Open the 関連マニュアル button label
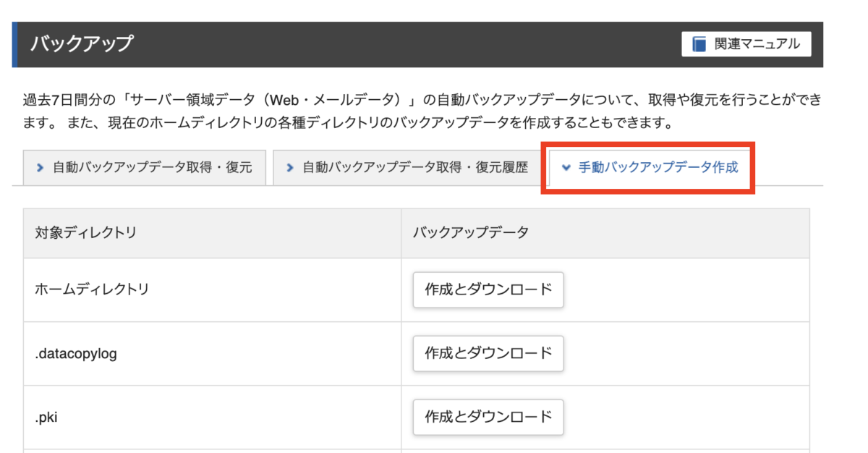The width and height of the screenshot is (868, 453). tap(757, 44)
